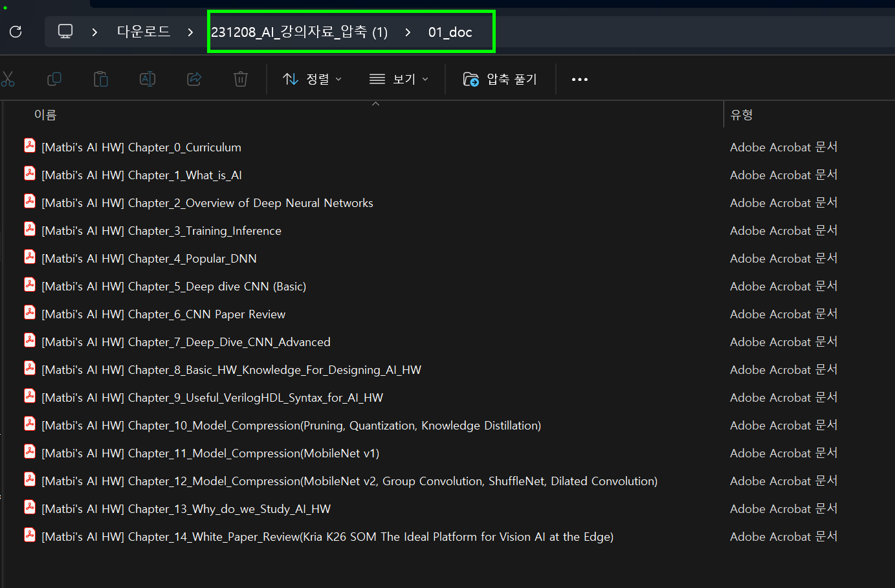895x588 pixels.
Task: Click PDF icon of Chapter_4_Popular_DNN
Action: [30, 257]
